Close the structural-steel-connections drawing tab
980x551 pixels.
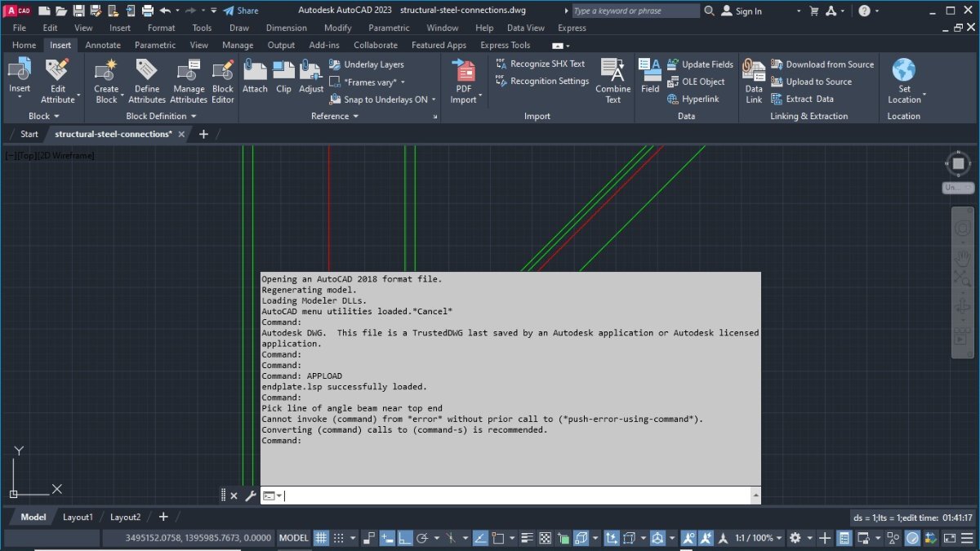[182, 134]
